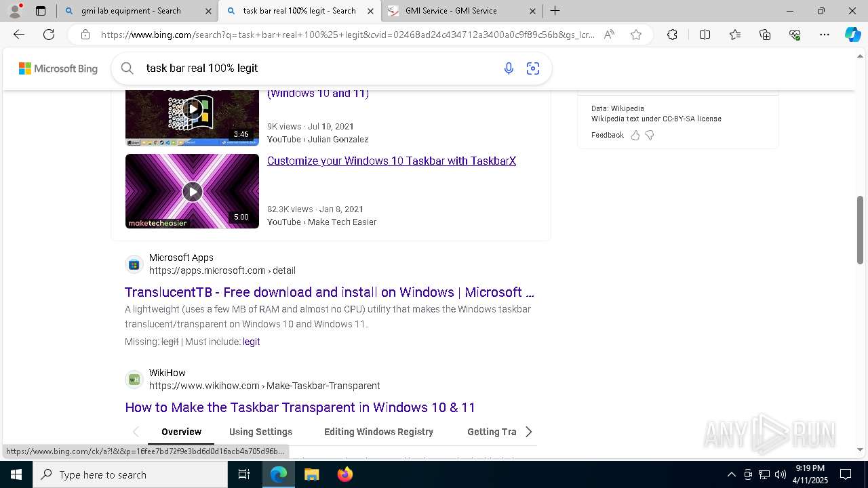Select Microsoft Edge on the taskbar
This screenshot has height=488, width=868.
[x=279, y=474]
